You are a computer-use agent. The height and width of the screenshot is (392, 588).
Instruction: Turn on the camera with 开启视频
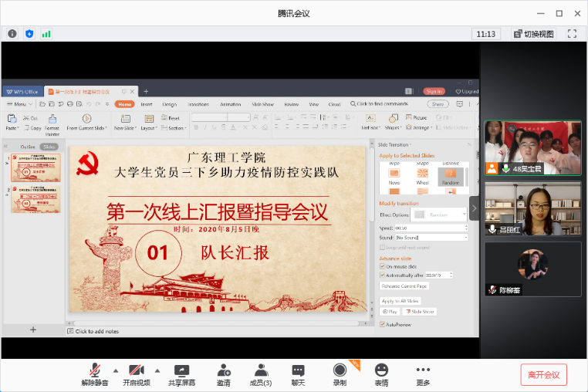pyautogui.click(x=137, y=374)
